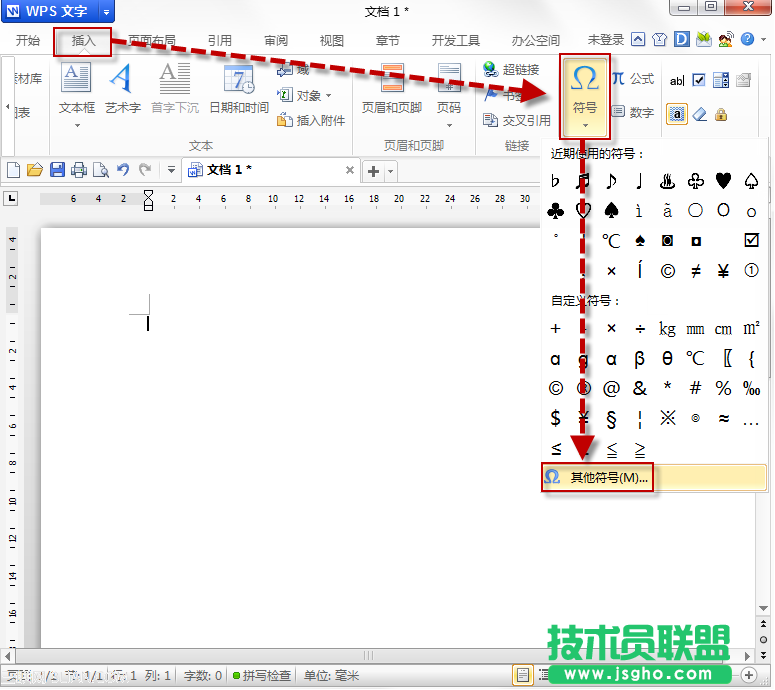Image resolution: width=775 pixels, height=690 pixels.
Task: Click 插入附件 insert attachment
Action: click(x=311, y=120)
